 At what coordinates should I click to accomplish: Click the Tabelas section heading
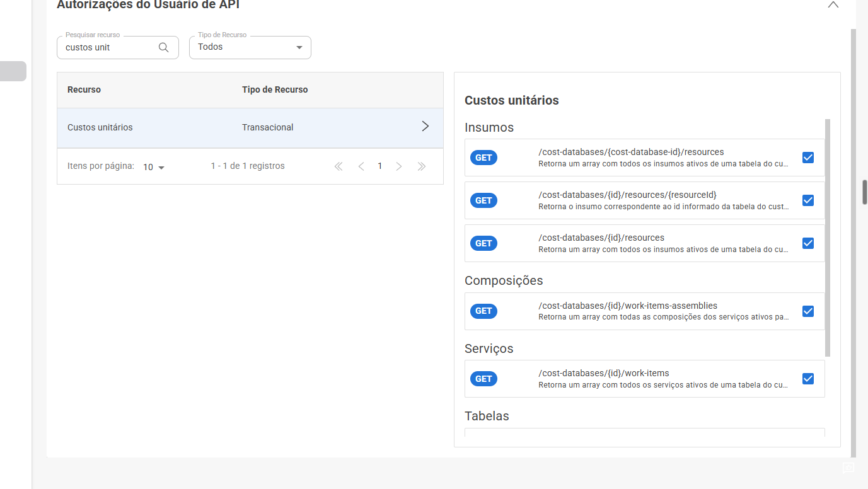[x=487, y=416]
